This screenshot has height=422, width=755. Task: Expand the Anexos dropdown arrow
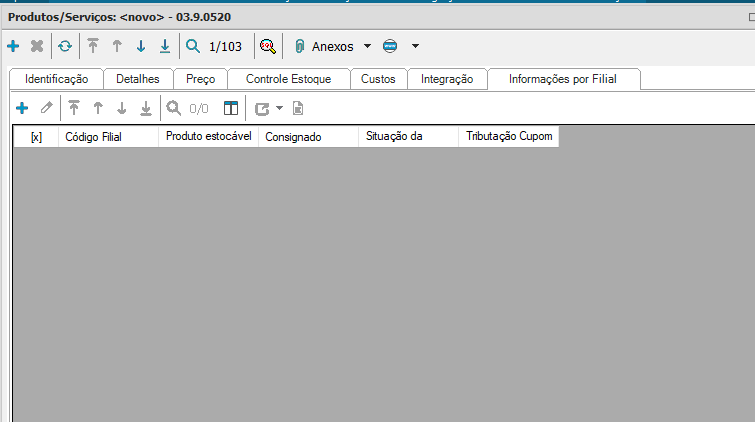pyautogui.click(x=367, y=46)
